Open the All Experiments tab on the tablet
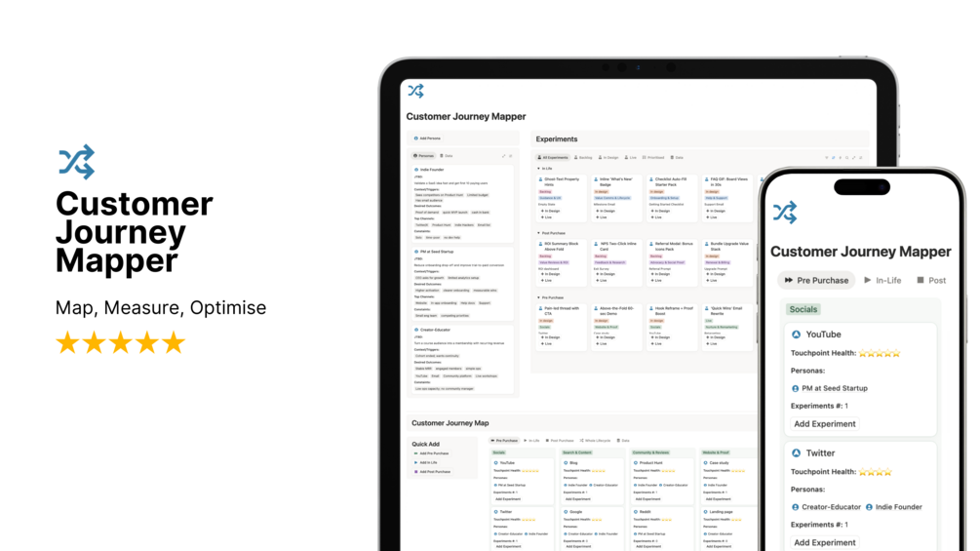 (x=553, y=158)
